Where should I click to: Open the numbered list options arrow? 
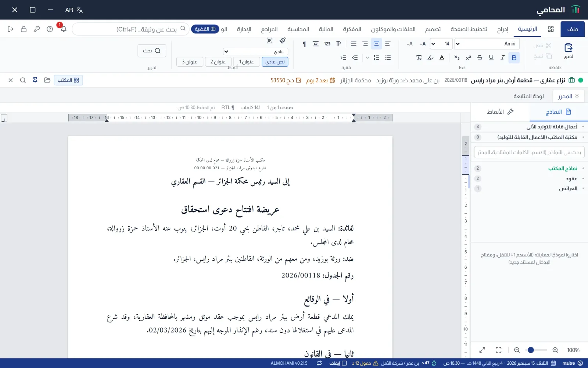tap(367, 58)
